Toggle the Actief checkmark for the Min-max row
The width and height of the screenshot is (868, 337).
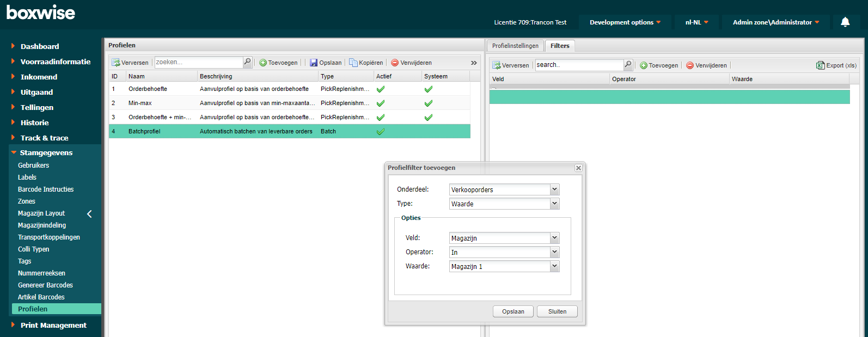pos(381,103)
